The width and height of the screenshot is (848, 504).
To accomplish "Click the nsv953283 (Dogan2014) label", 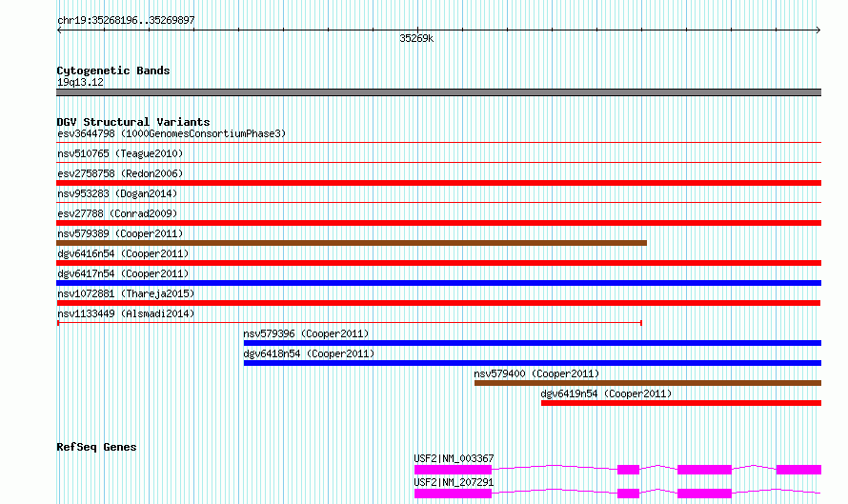I will 117,193.
